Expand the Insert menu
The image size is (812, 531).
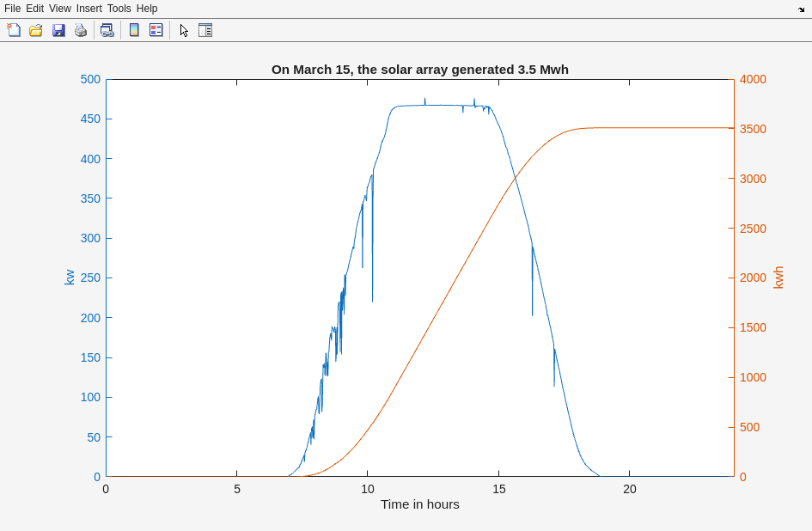tap(89, 9)
